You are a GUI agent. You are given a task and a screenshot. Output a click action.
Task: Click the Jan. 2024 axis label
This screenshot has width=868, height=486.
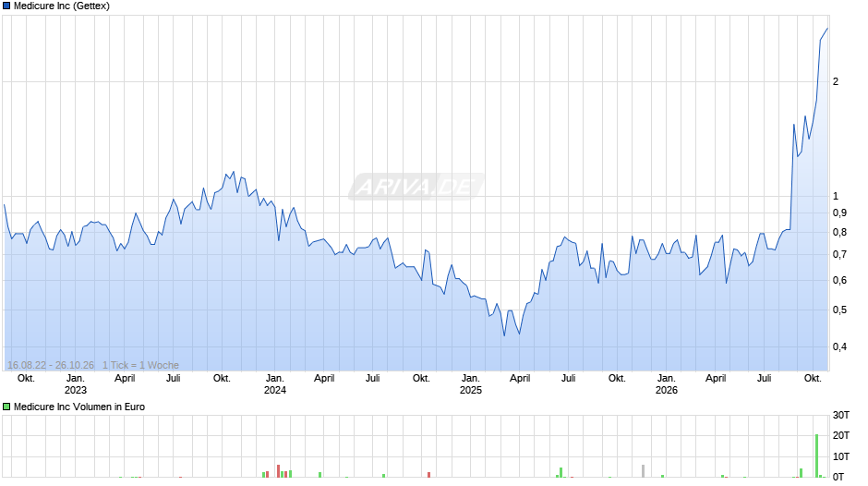point(274,384)
